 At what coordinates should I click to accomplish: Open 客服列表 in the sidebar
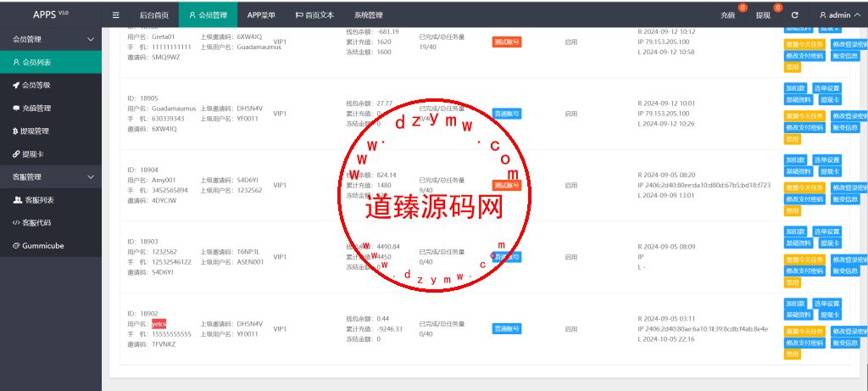coord(51,199)
